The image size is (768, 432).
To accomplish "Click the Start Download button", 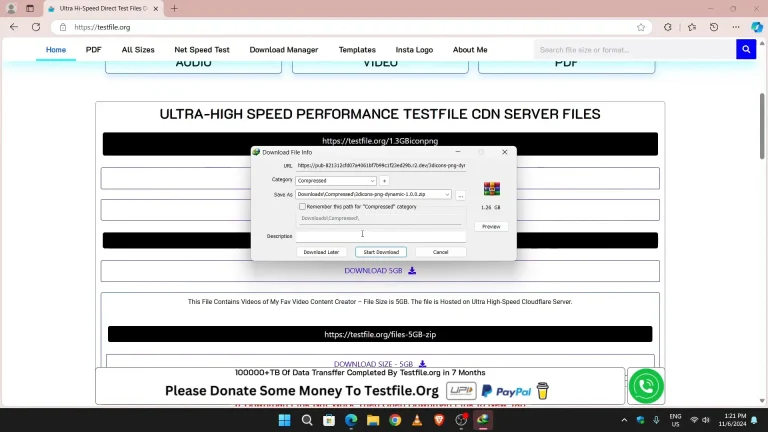I will (381, 252).
